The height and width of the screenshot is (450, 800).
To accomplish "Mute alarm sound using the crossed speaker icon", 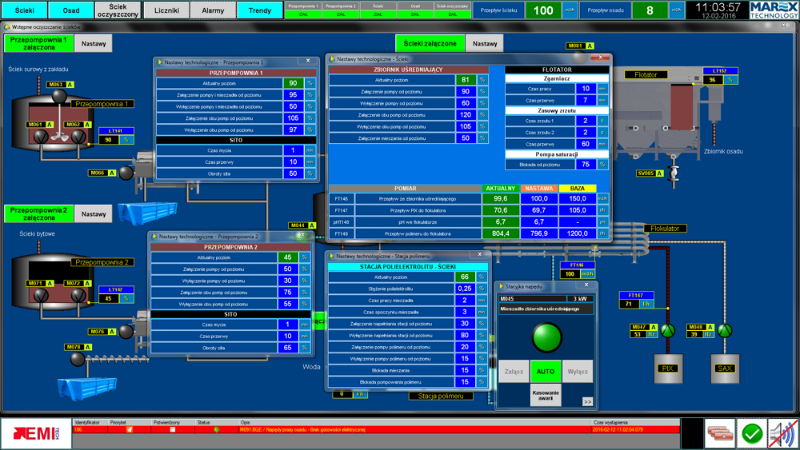I will (783, 433).
